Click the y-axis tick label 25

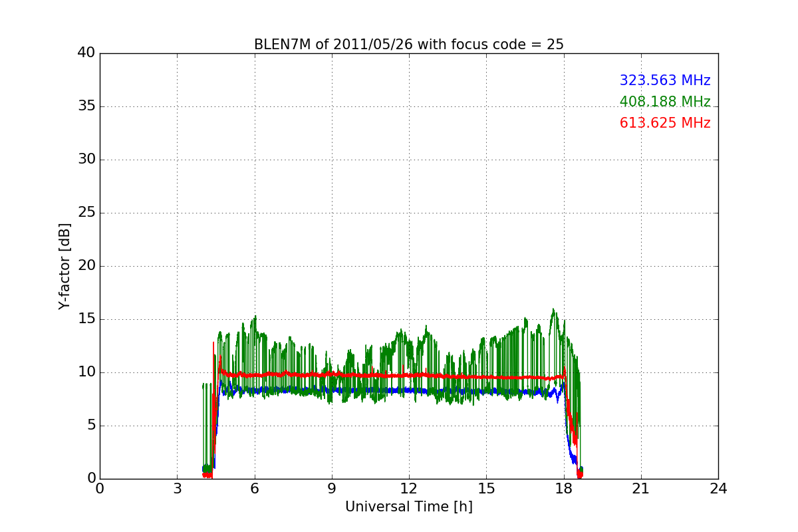coord(86,213)
